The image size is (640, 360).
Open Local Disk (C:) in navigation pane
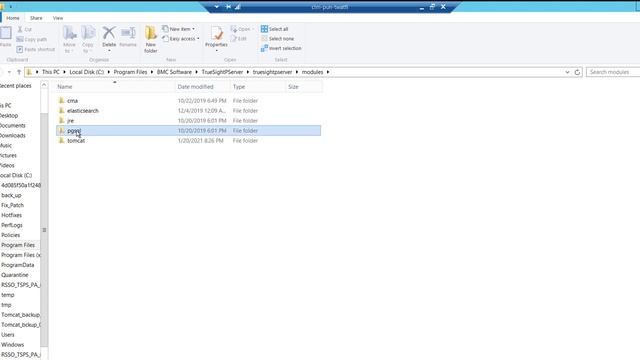tap(16, 175)
